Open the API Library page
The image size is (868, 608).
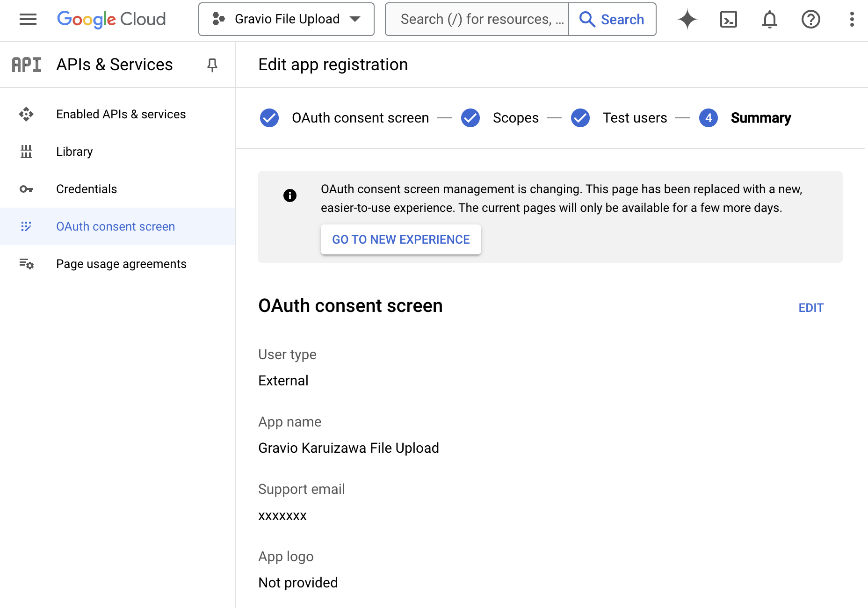click(117, 152)
